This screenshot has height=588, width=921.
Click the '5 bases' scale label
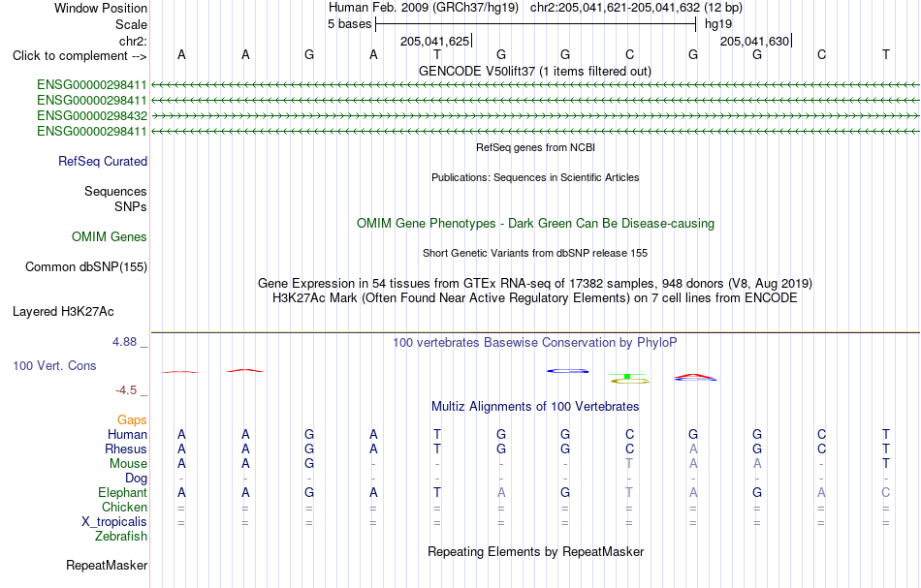click(x=349, y=24)
